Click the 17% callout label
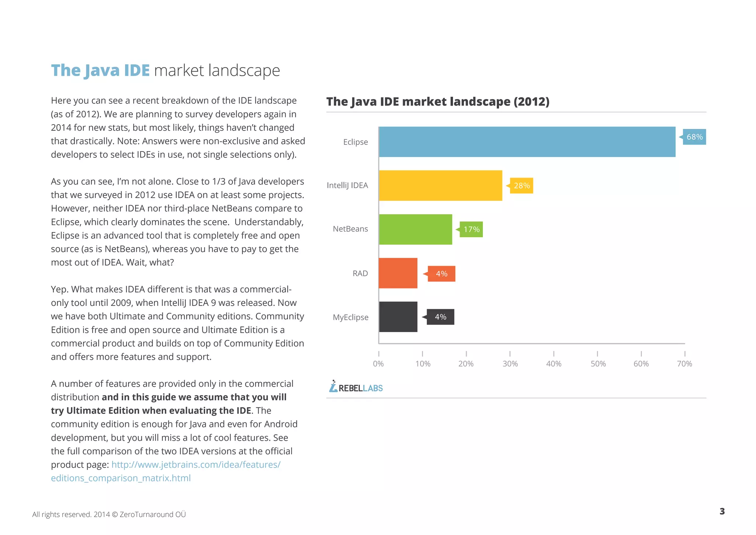The height and width of the screenshot is (535, 756). tap(471, 229)
